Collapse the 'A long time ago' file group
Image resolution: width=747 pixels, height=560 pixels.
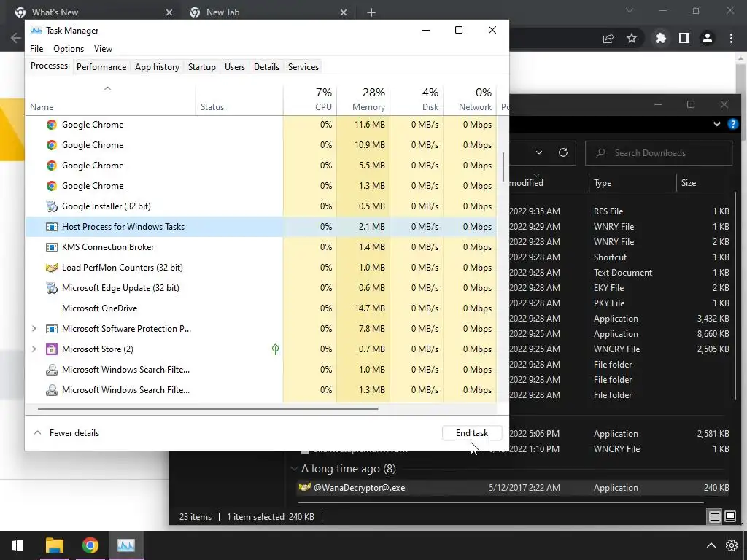(294, 469)
